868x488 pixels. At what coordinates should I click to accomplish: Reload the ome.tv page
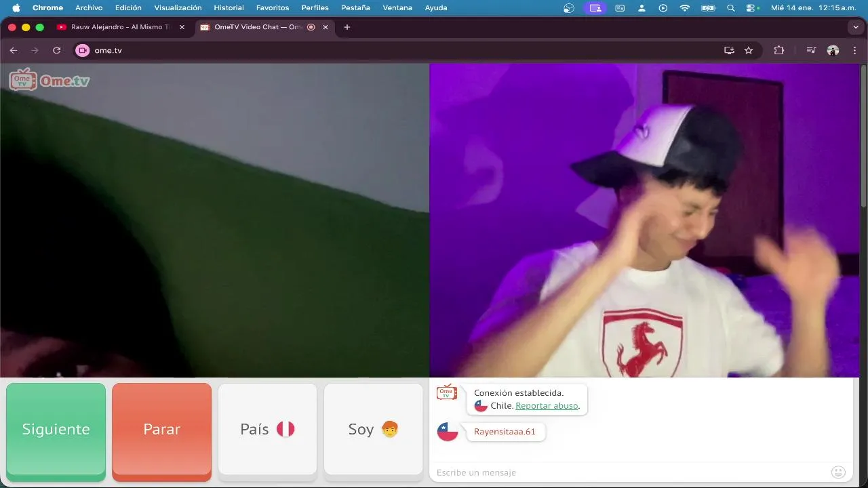pos(57,50)
